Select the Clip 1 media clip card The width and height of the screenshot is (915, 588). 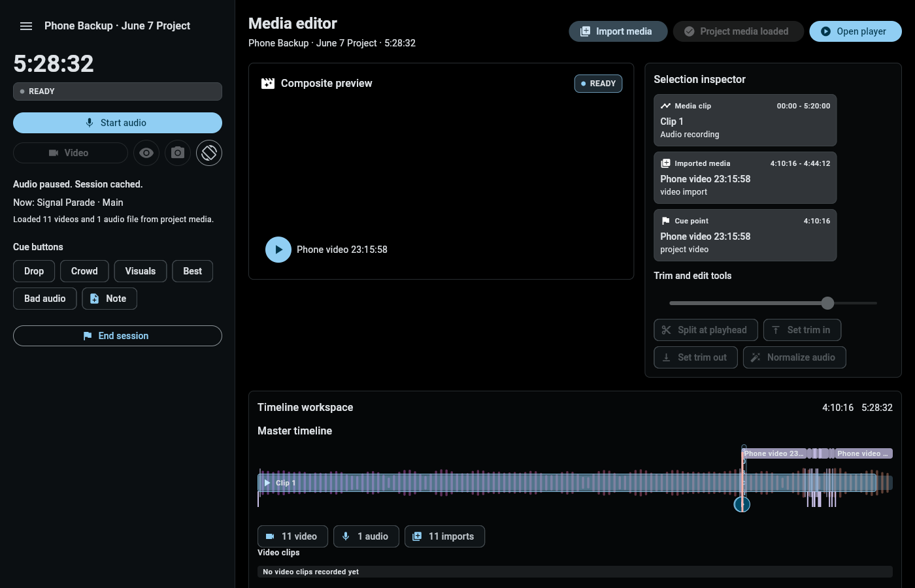(745, 120)
